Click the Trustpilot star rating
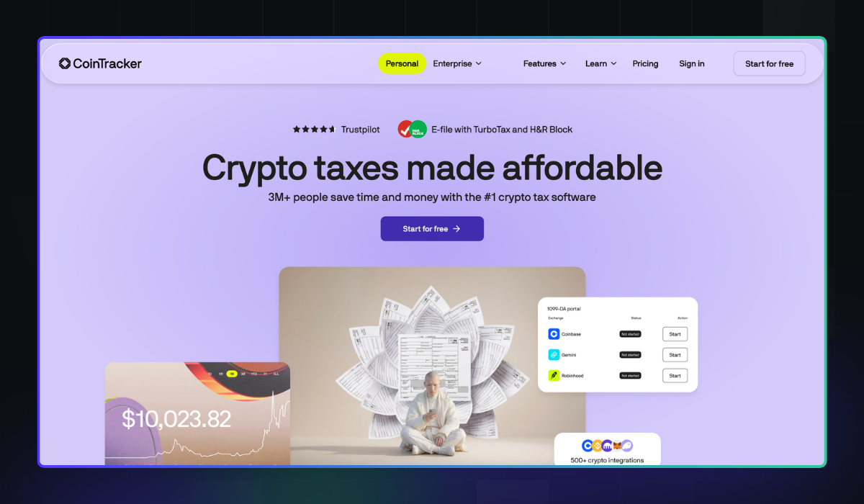The height and width of the screenshot is (504, 864). click(314, 130)
